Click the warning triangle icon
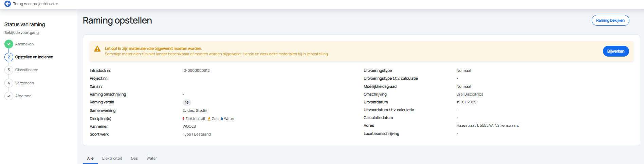The height and width of the screenshot is (164, 644). tap(97, 49)
